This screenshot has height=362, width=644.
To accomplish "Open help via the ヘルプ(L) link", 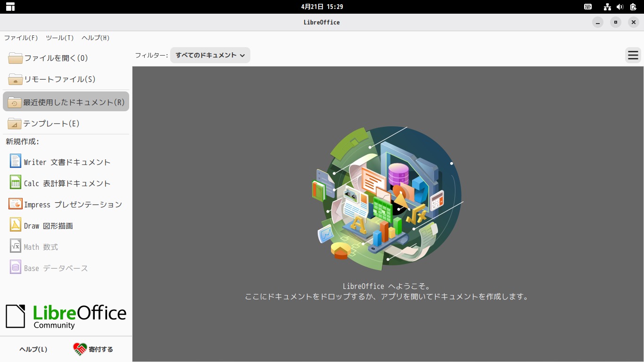I will [32, 349].
